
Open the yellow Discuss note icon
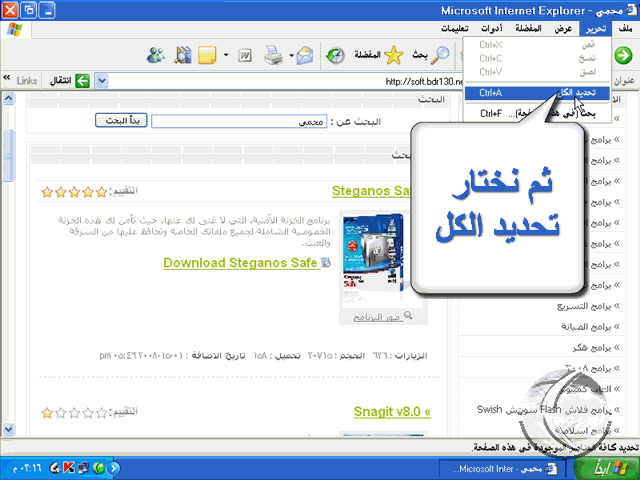[x=207, y=55]
